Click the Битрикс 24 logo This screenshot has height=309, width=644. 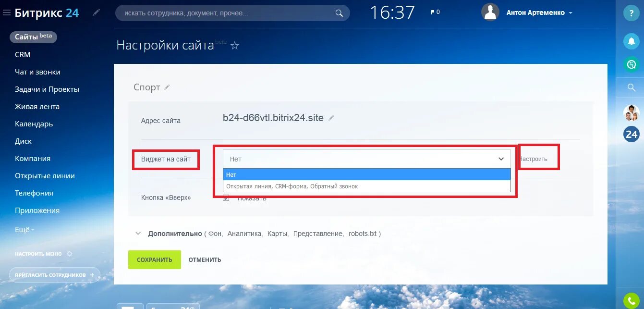(47, 13)
